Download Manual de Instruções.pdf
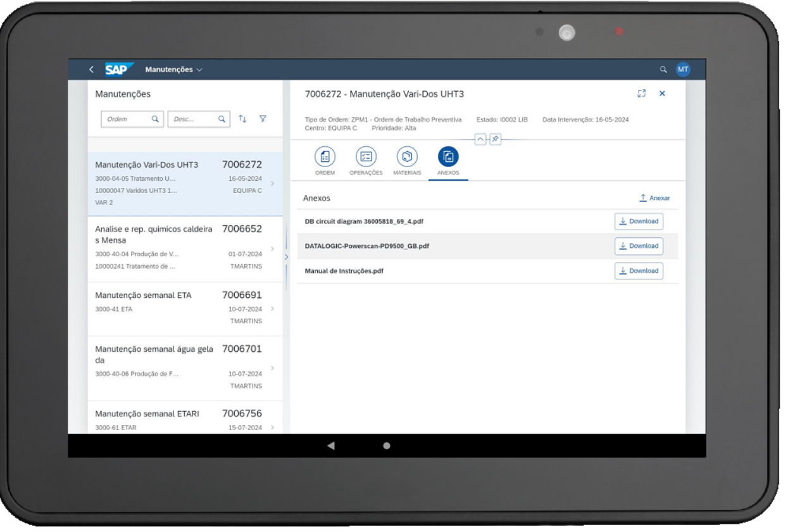The image size is (788, 532). (x=639, y=271)
